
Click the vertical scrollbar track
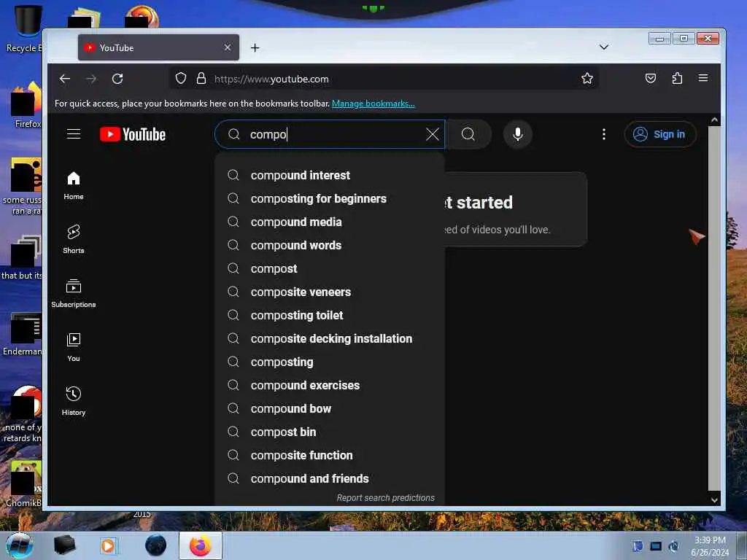pos(714,308)
